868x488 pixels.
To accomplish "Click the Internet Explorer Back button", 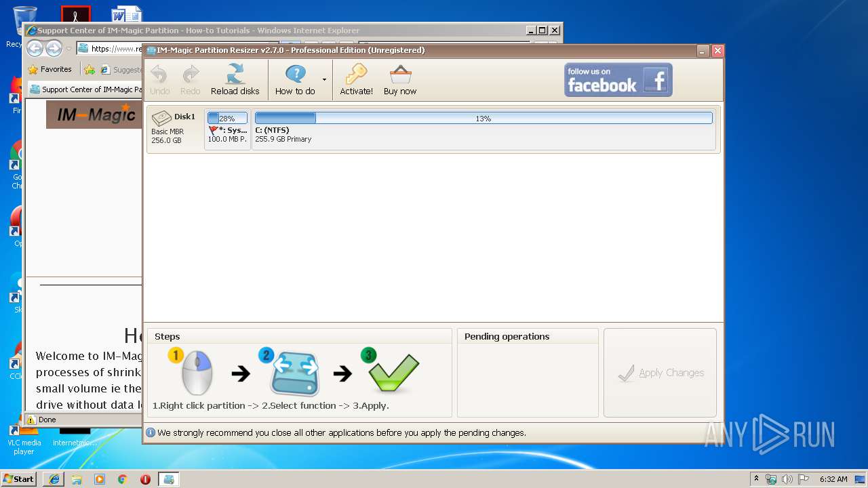I will pyautogui.click(x=35, y=48).
